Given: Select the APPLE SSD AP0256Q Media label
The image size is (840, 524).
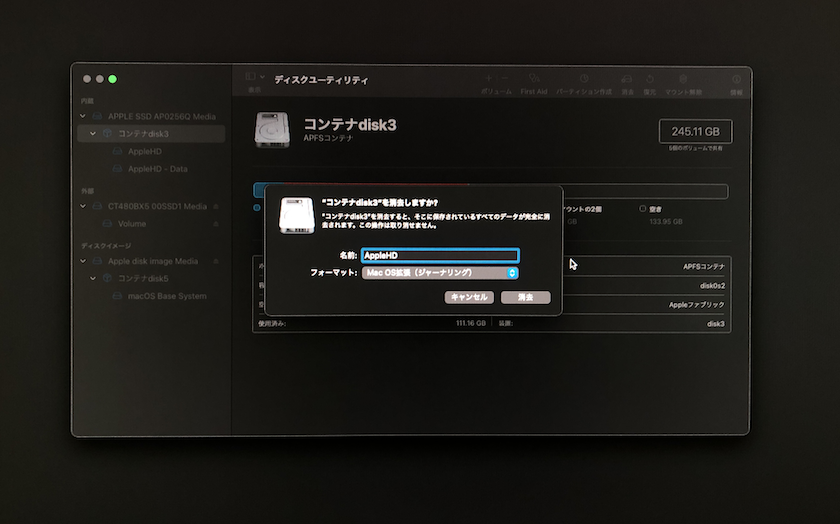Looking at the screenshot, I should (x=162, y=116).
